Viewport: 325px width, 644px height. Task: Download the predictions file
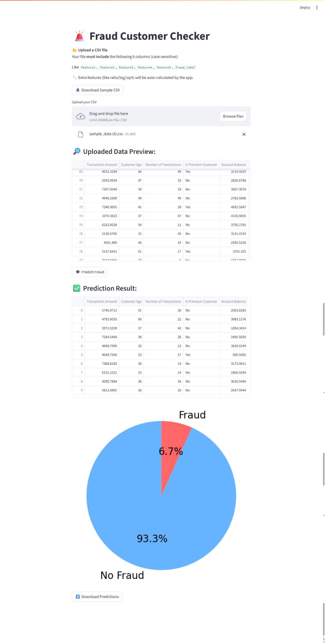click(x=97, y=597)
